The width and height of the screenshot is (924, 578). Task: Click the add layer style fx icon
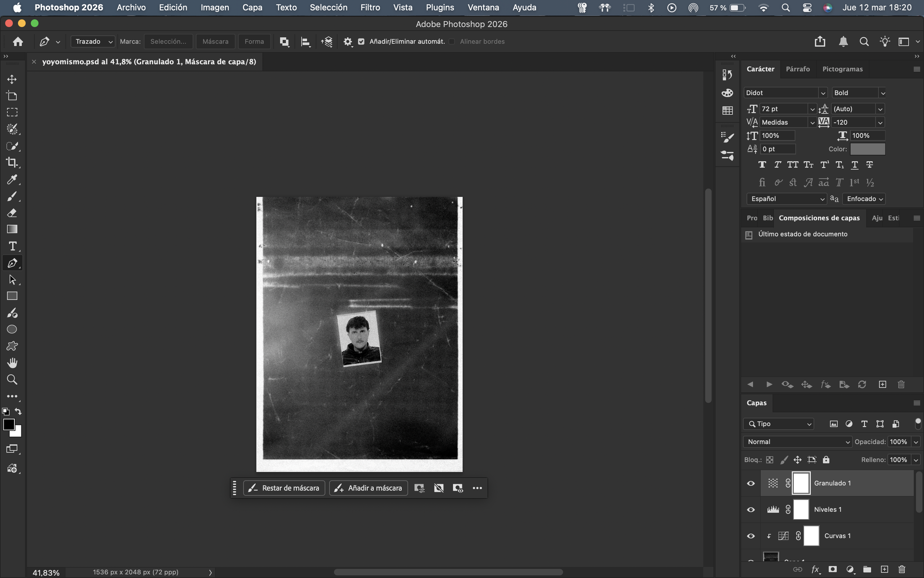(815, 569)
